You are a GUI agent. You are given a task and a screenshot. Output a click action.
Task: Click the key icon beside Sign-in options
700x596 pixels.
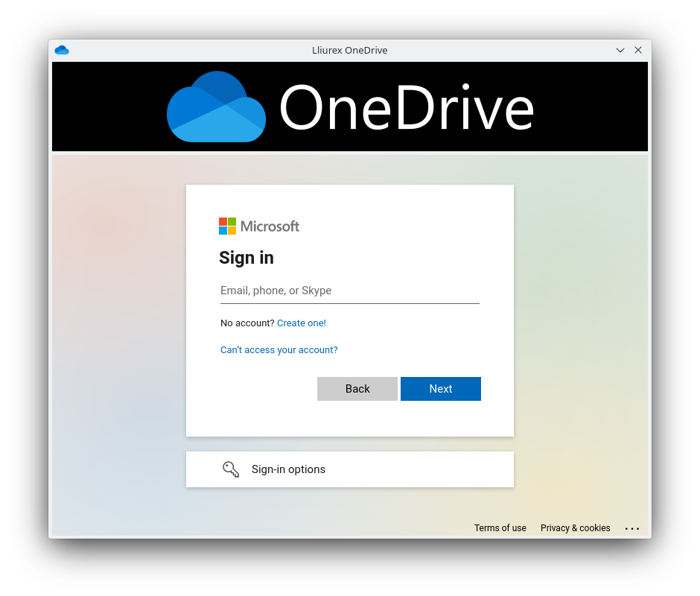pyautogui.click(x=231, y=469)
